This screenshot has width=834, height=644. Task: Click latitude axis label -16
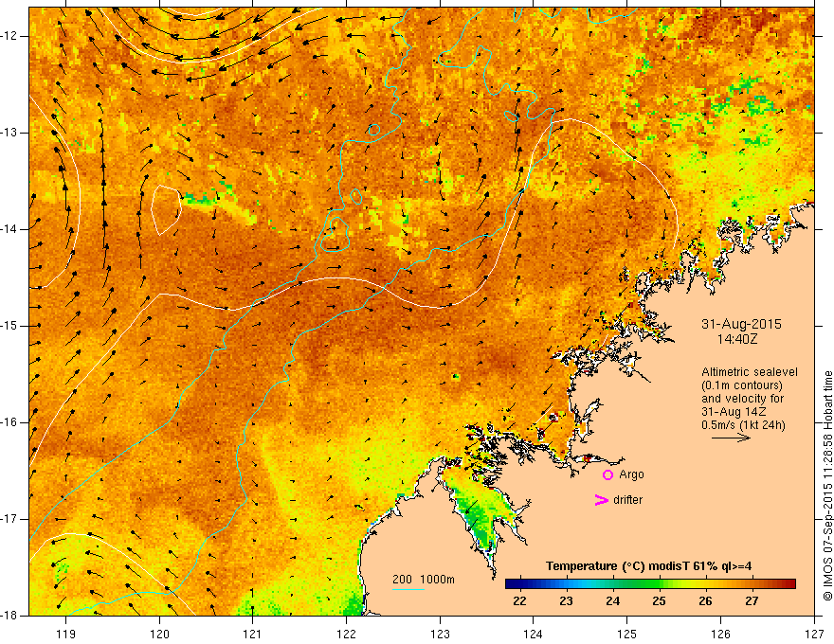pyautogui.click(x=10, y=422)
